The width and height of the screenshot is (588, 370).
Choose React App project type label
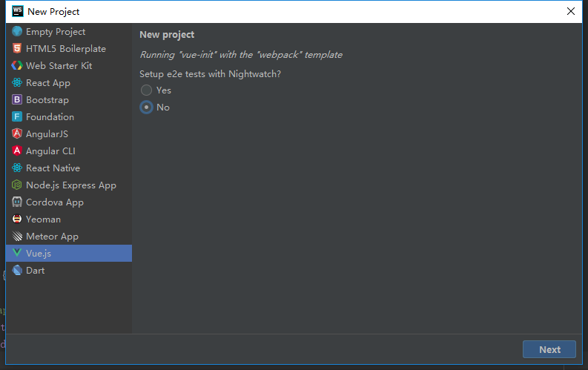click(x=48, y=83)
